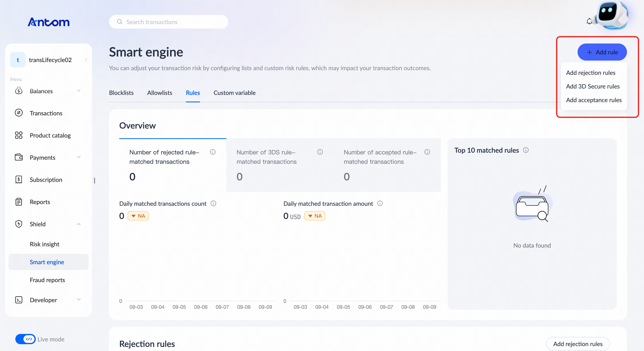
Task: Click the Smart engine page heading
Action: pyautogui.click(x=146, y=52)
